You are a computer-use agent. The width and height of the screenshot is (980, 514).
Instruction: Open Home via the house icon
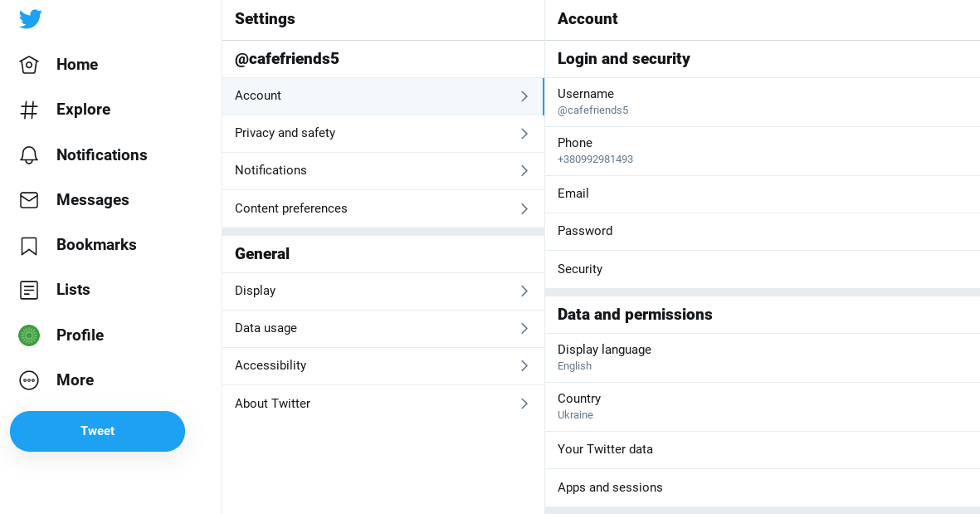click(29, 65)
